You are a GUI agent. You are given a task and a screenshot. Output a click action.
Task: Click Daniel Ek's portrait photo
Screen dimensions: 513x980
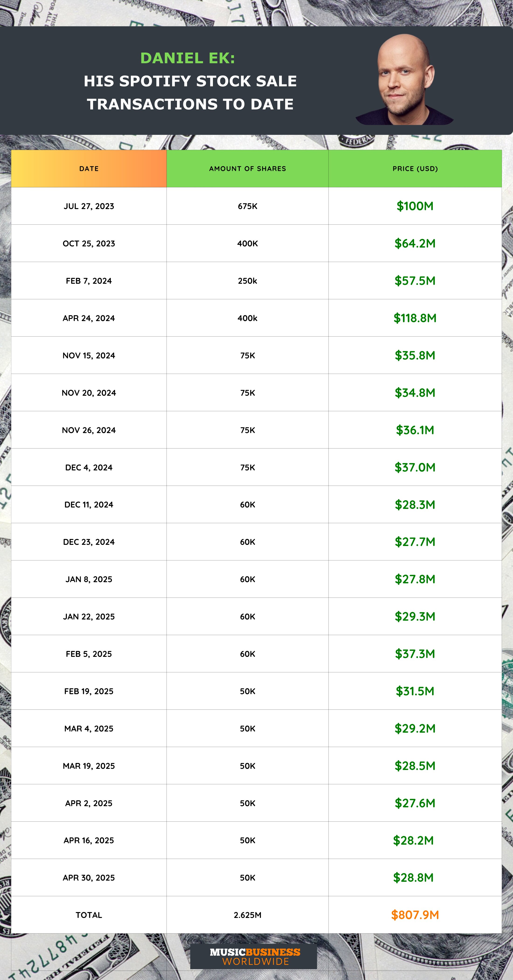pyautogui.click(x=405, y=81)
